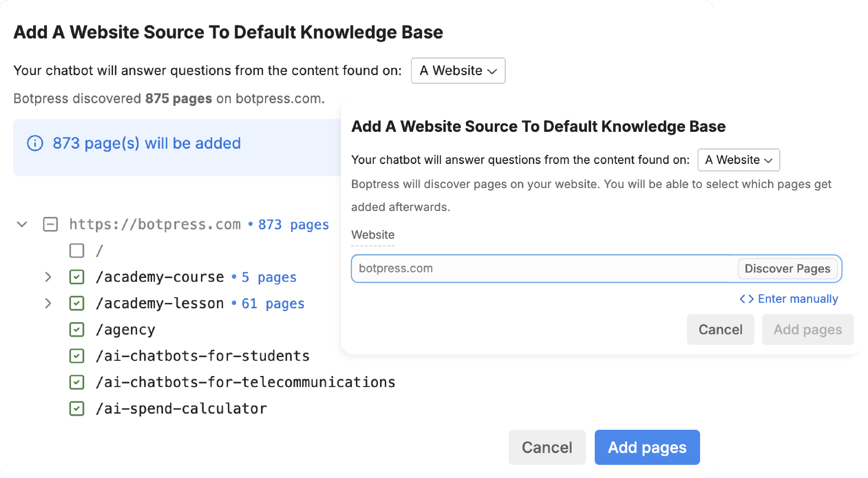Deselect the /ai-chatbots-for-students checkbox
868x478 pixels.
[x=77, y=356]
